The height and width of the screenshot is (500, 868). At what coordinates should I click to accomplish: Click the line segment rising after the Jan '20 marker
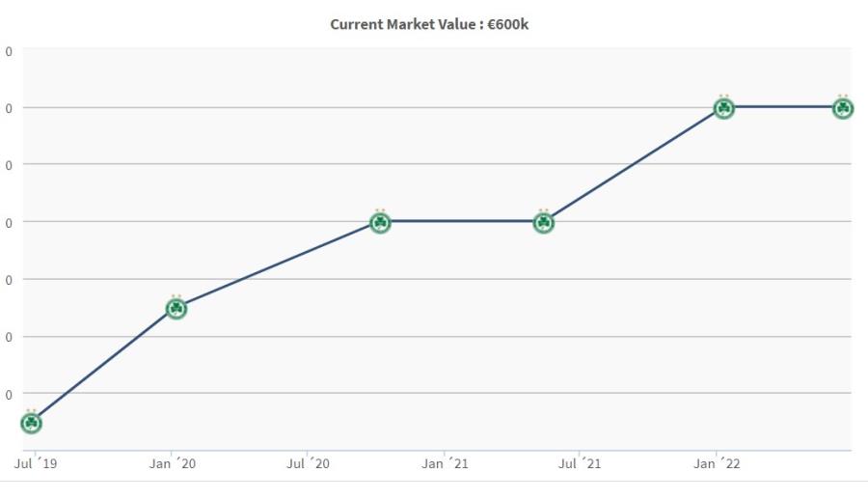click(x=279, y=265)
